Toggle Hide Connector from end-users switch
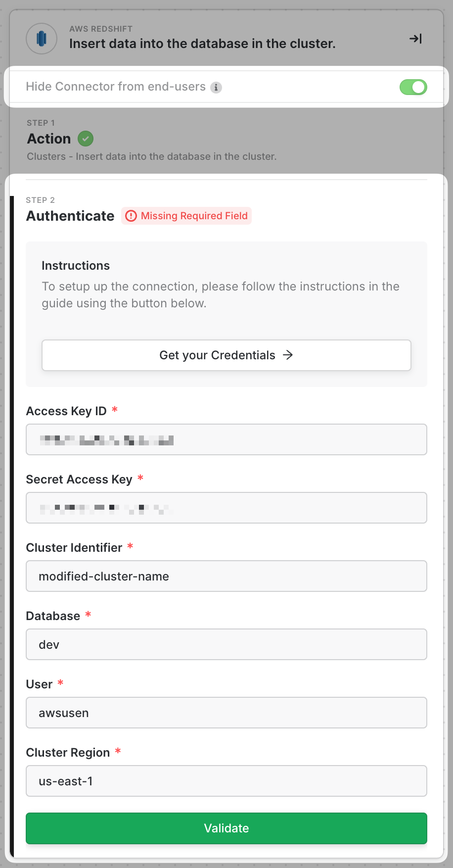The image size is (453, 868). (x=413, y=87)
